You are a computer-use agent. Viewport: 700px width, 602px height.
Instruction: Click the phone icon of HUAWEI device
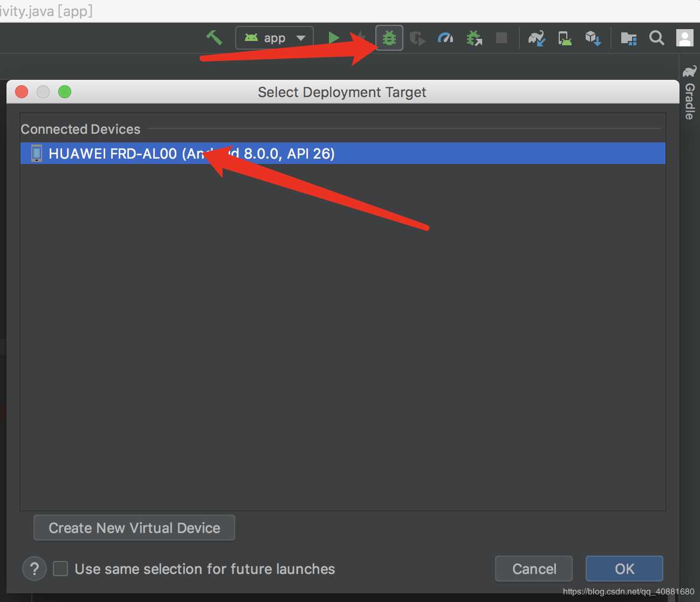37,153
